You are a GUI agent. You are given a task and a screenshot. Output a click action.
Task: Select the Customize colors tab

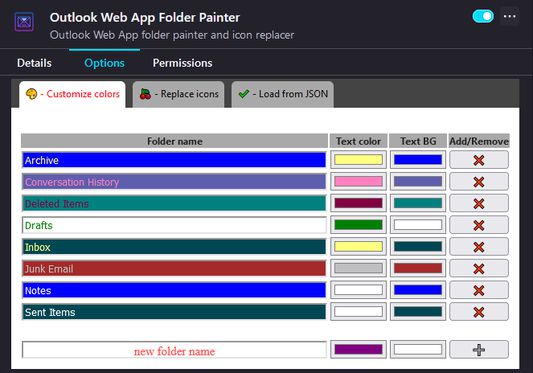[x=72, y=94]
